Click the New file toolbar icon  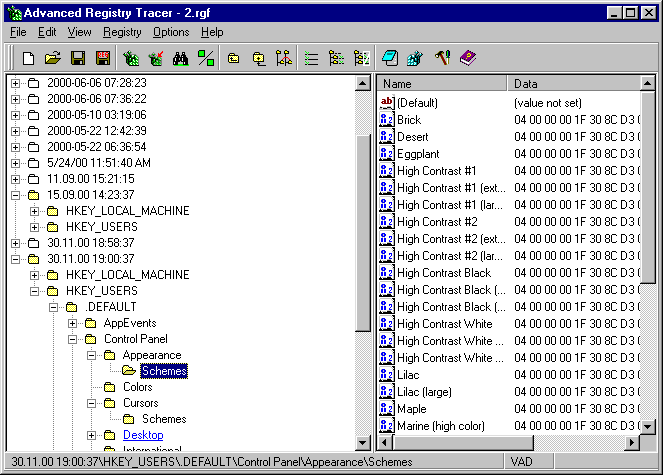pyautogui.click(x=28, y=58)
